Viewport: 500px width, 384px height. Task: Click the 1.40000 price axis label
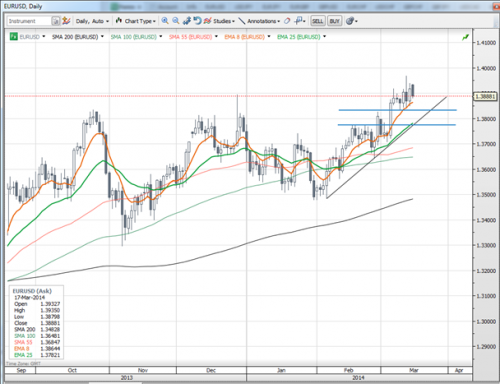click(486, 68)
